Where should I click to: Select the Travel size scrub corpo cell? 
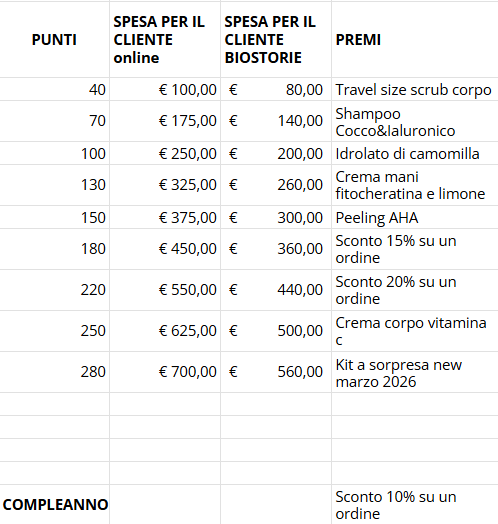415,89
